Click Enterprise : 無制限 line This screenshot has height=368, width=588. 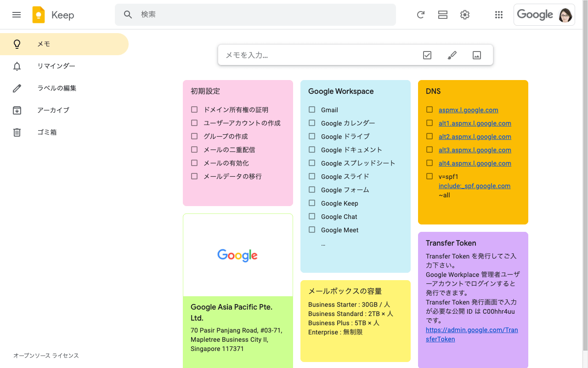click(335, 332)
